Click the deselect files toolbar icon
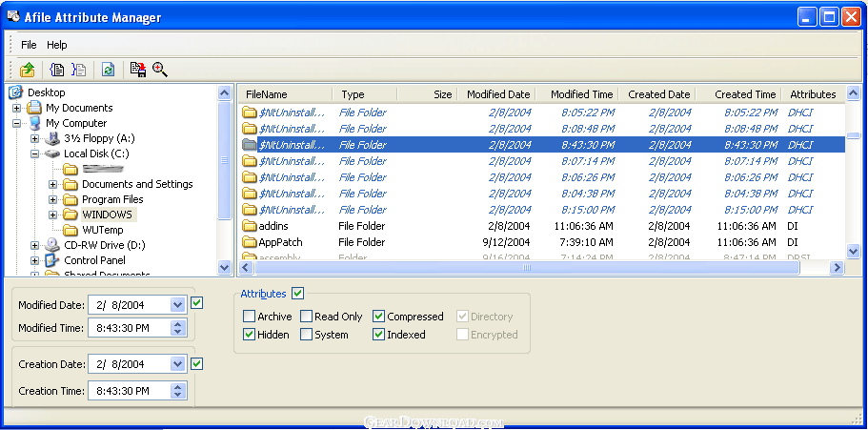This screenshot has height=430, width=868. 79,70
